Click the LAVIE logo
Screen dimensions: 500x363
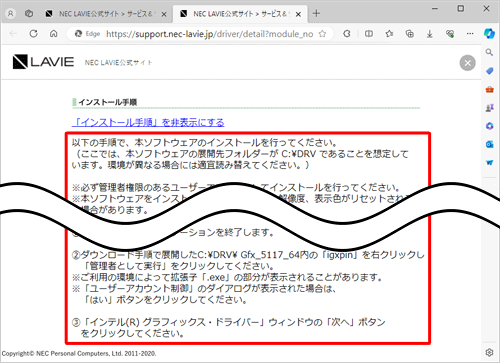43,62
